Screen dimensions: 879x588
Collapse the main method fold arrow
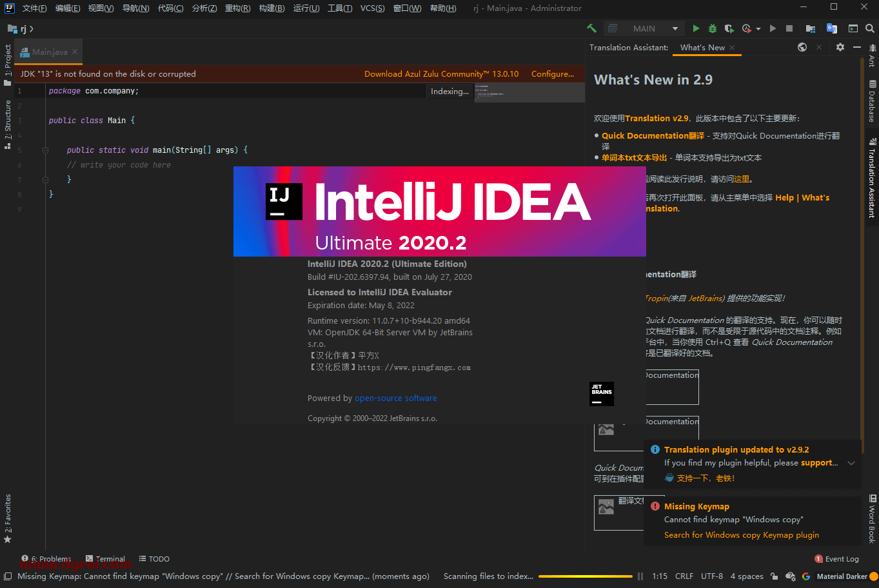coord(45,150)
